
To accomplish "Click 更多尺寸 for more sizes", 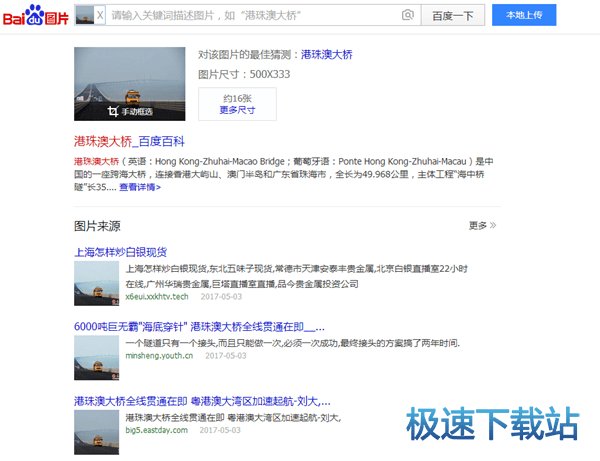I will point(237,110).
